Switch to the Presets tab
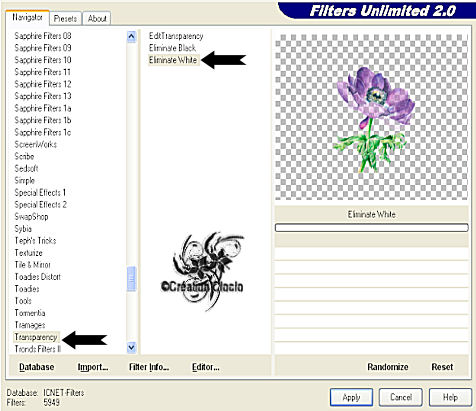 click(65, 19)
